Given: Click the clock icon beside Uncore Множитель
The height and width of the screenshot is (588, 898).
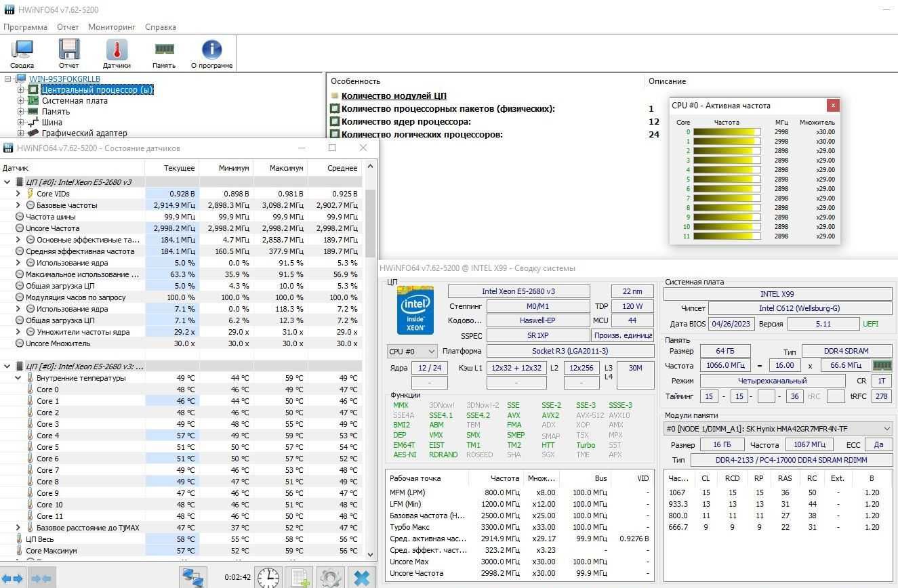Looking at the screenshot, I should point(20,343).
